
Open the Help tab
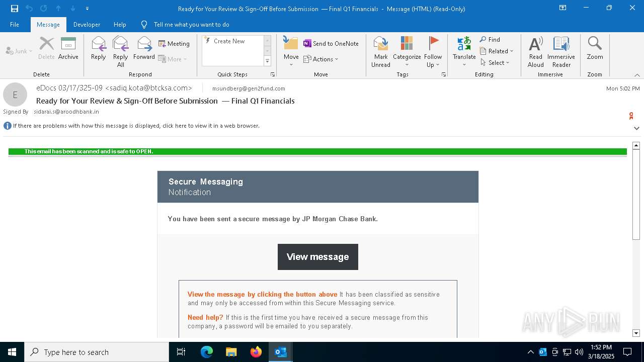tap(120, 25)
